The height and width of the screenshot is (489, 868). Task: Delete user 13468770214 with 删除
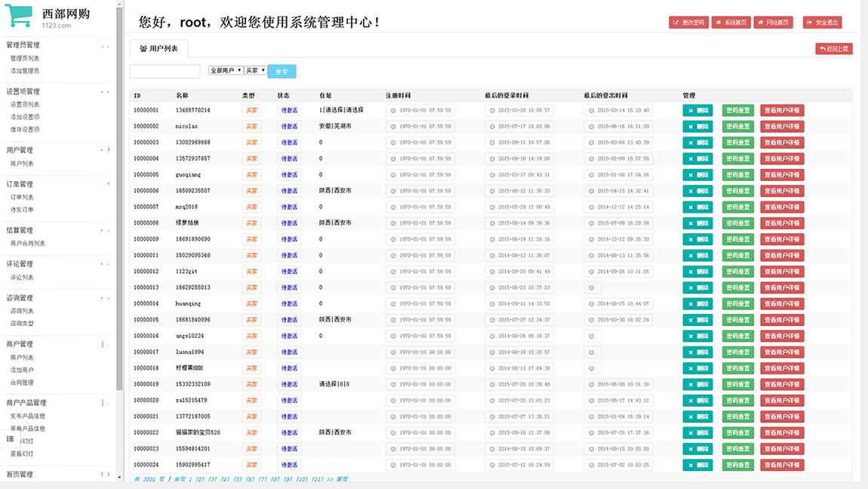point(697,110)
